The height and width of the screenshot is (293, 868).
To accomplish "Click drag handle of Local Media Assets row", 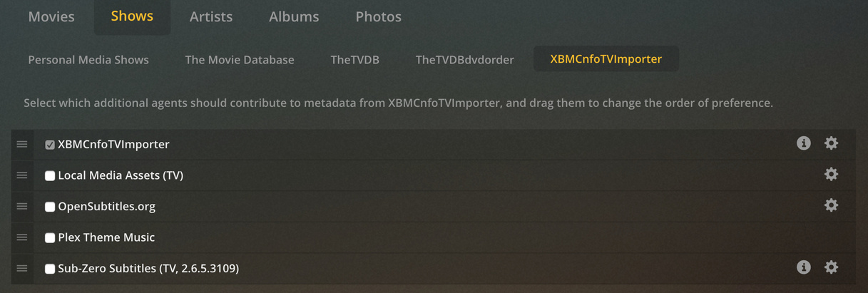I will pyautogui.click(x=22, y=175).
